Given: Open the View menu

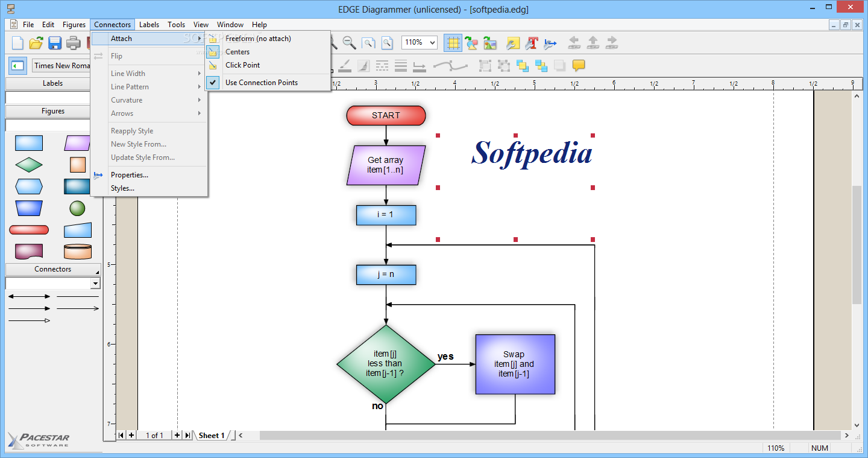Looking at the screenshot, I should click(x=201, y=25).
